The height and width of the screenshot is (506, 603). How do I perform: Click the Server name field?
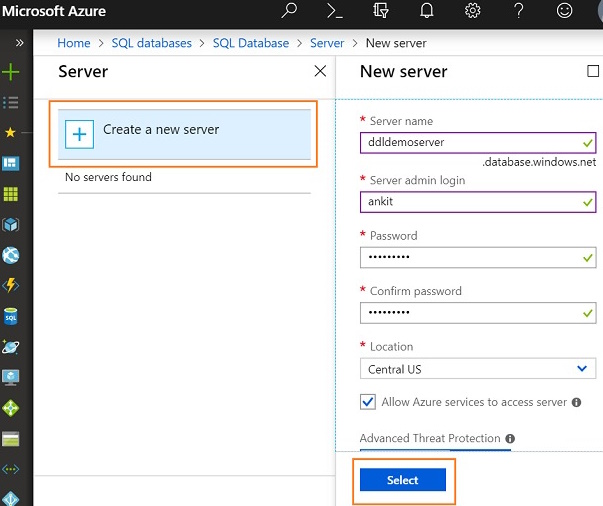pos(478,143)
